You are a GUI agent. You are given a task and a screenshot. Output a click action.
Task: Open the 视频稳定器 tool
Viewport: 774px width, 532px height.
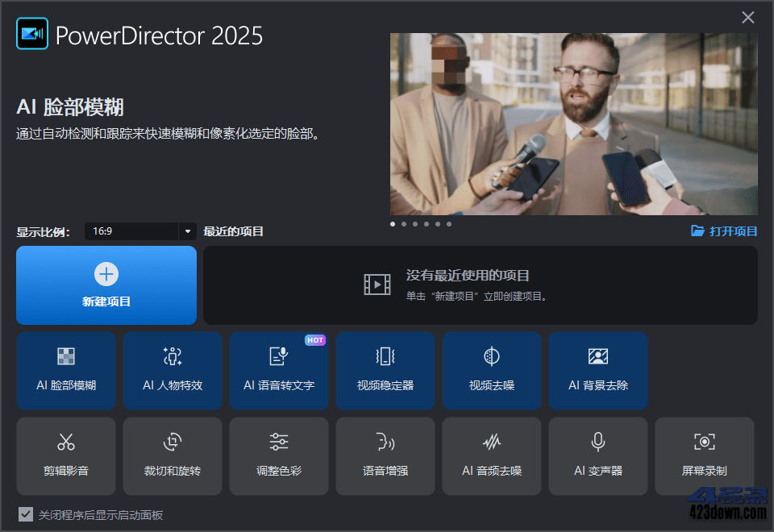pyautogui.click(x=385, y=371)
